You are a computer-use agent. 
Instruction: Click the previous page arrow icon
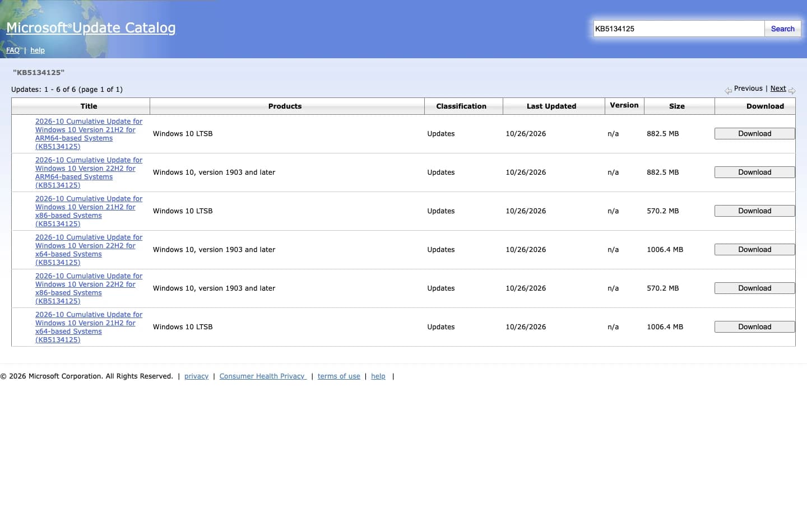728,91
